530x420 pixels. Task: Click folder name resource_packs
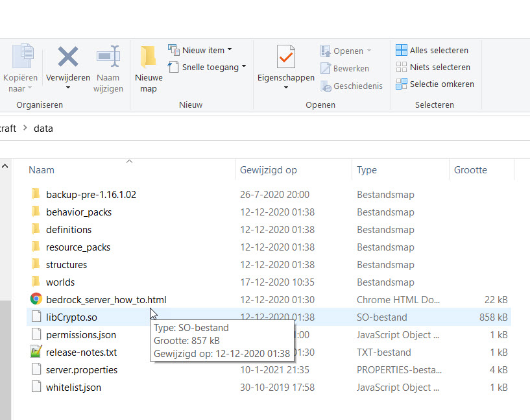click(x=78, y=247)
